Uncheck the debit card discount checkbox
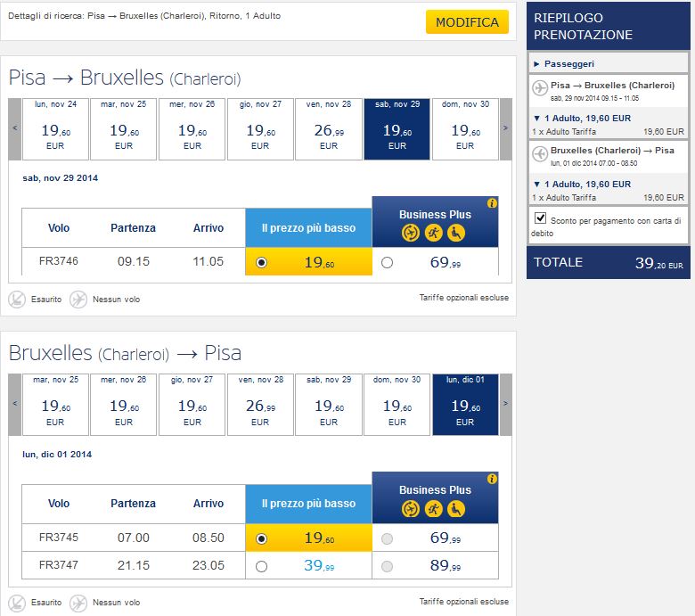 tap(539, 218)
